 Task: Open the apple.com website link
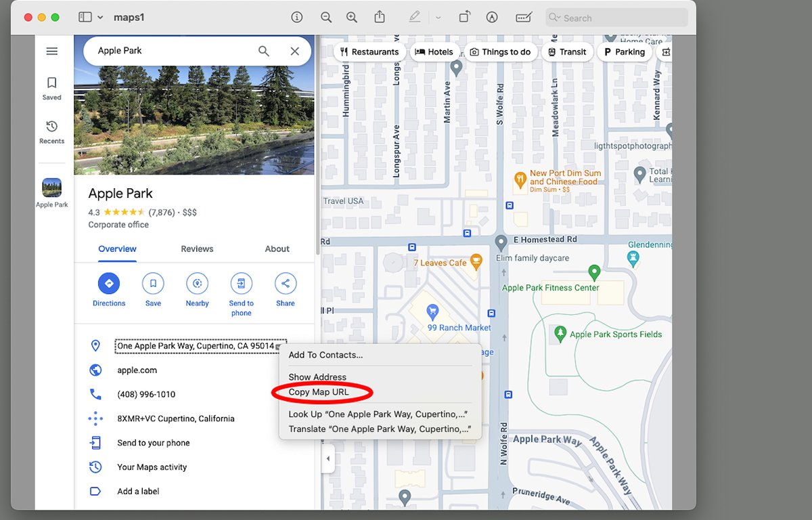[137, 370]
